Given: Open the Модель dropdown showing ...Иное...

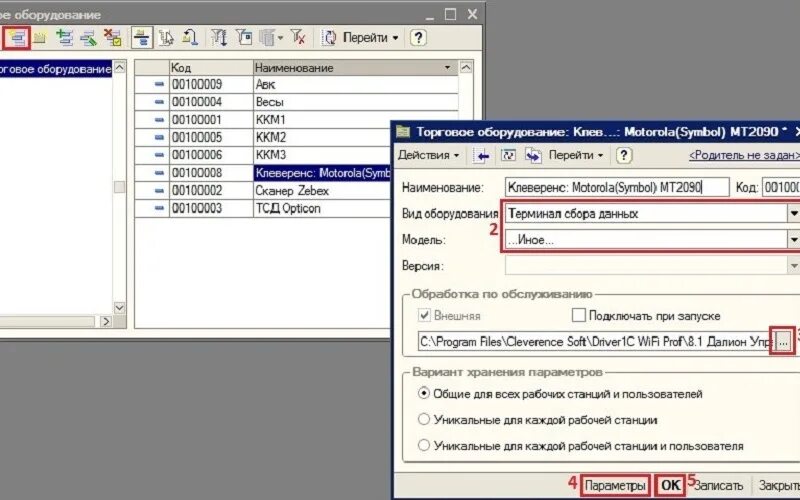Looking at the screenshot, I should tap(793, 239).
